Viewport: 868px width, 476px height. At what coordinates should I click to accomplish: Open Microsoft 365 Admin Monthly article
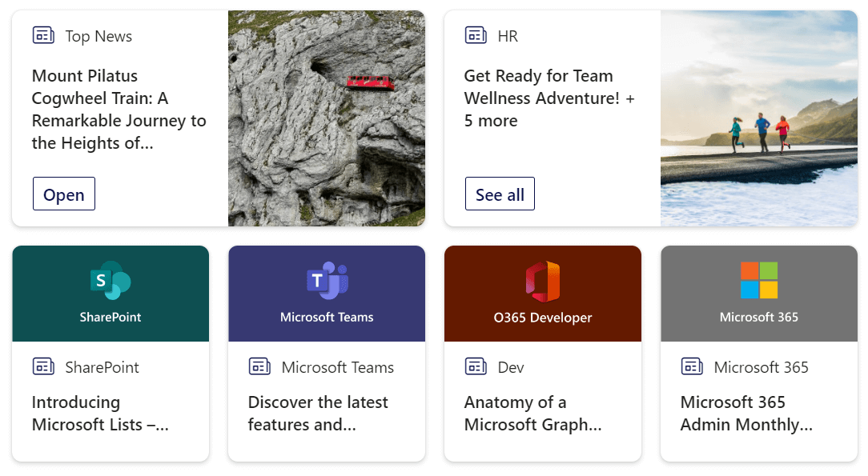(x=746, y=414)
